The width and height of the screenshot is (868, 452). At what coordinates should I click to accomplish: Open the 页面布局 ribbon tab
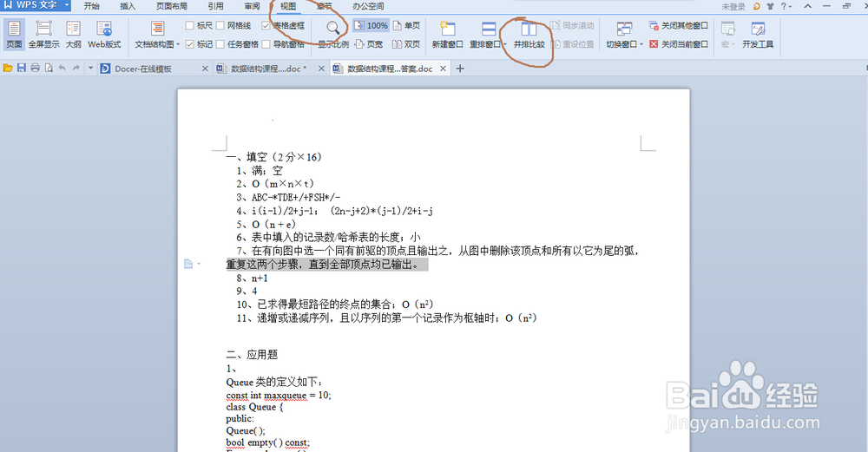coord(172,6)
